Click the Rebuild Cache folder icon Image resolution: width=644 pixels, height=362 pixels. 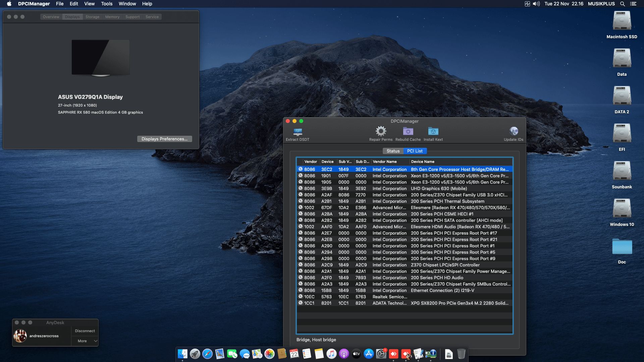(408, 131)
